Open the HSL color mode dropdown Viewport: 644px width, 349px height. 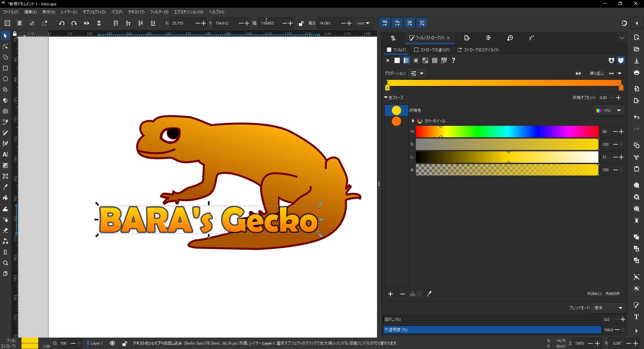(x=608, y=110)
